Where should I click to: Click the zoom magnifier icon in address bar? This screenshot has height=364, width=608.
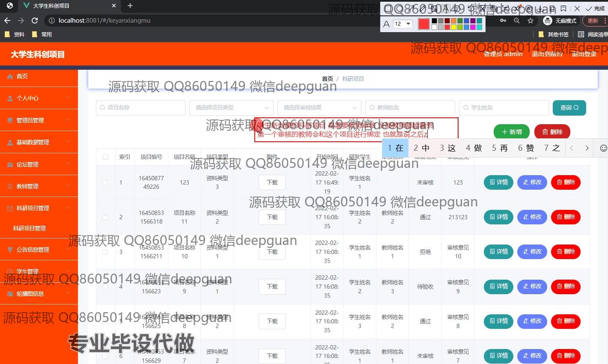(517, 21)
